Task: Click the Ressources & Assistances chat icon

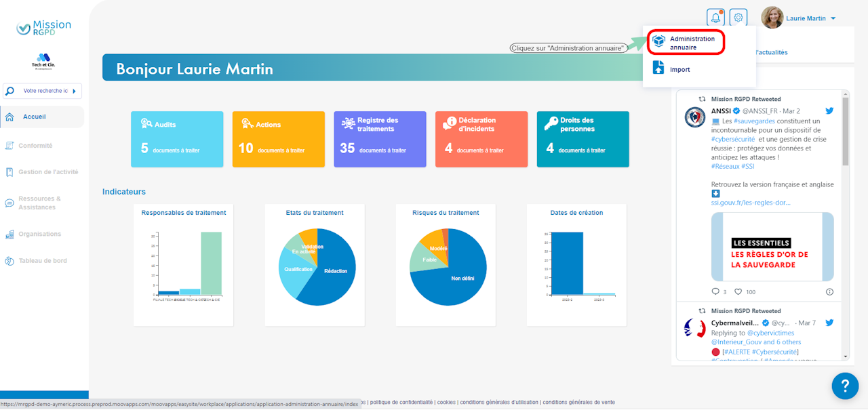Action: tap(9, 203)
